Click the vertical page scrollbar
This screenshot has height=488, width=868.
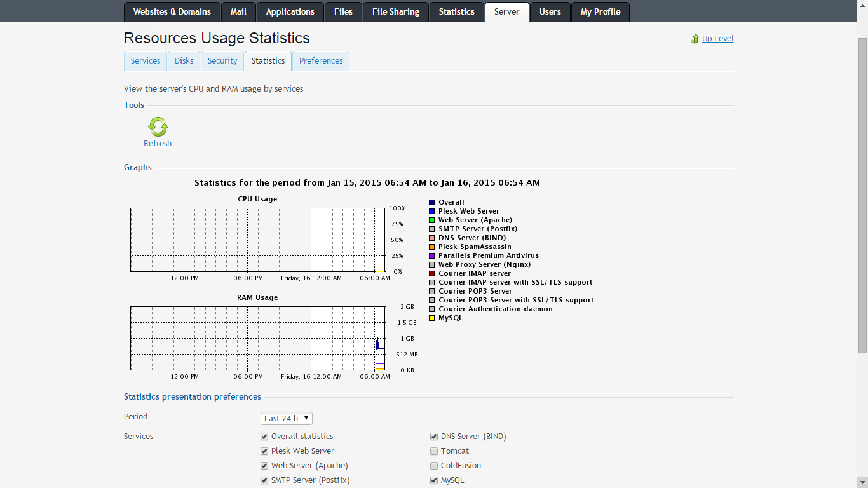862,191
